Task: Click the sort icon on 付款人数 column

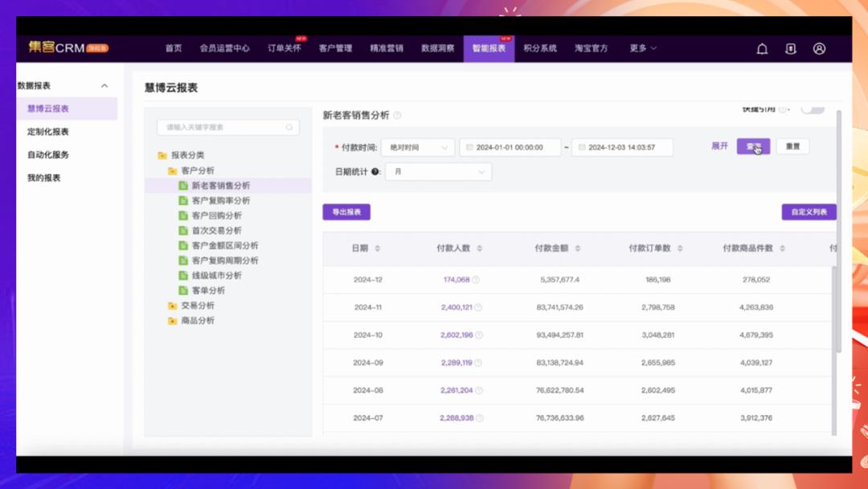Action: point(479,249)
